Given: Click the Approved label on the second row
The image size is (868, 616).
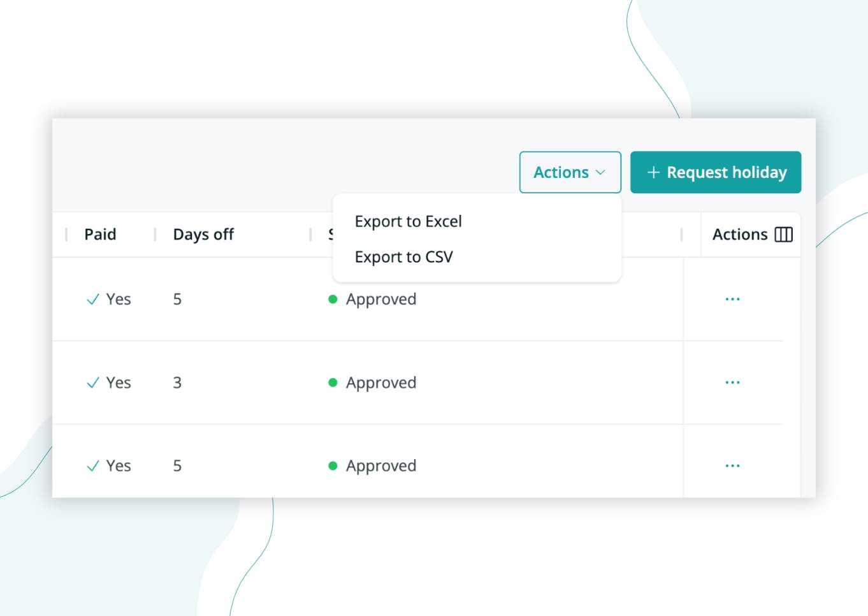Looking at the screenshot, I should pyautogui.click(x=381, y=383).
